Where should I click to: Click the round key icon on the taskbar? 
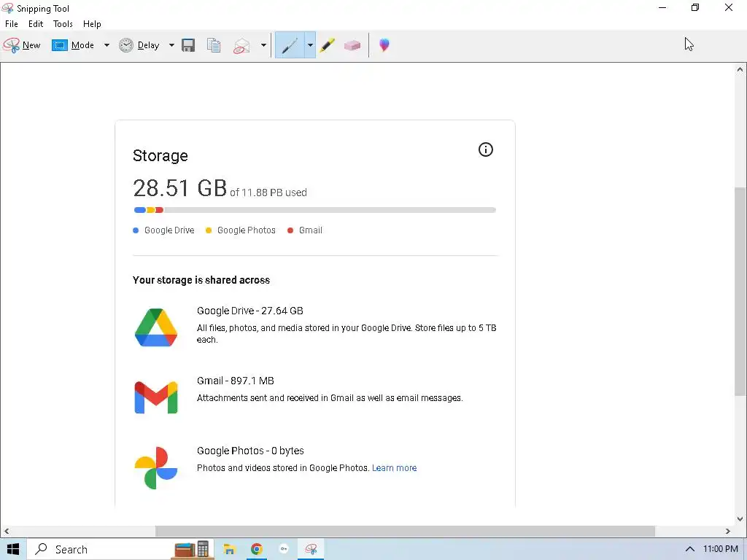tap(284, 549)
